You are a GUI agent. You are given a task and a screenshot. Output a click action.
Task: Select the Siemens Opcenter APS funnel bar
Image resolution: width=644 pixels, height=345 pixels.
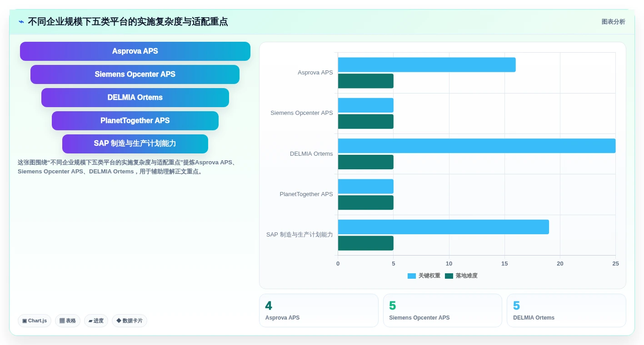(135, 74)
